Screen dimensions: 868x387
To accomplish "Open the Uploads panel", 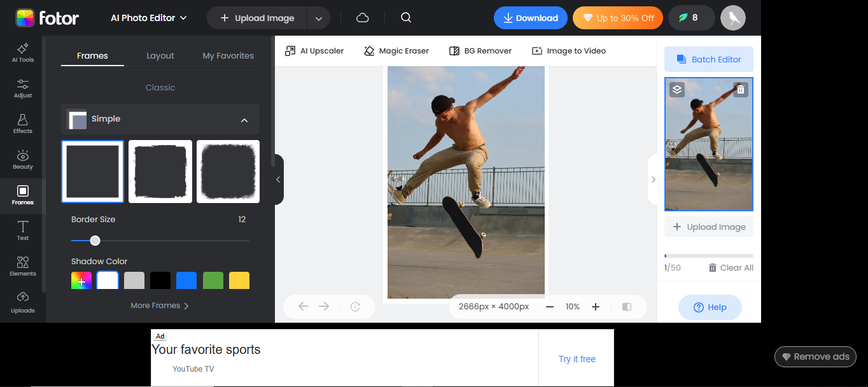I will (x=22, y=303).
